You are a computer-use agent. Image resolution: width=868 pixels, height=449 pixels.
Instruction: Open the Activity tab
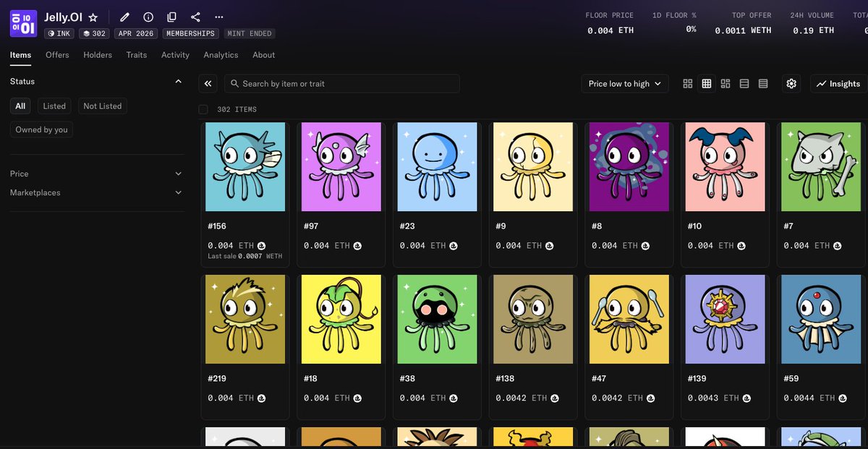pos(175,55)
